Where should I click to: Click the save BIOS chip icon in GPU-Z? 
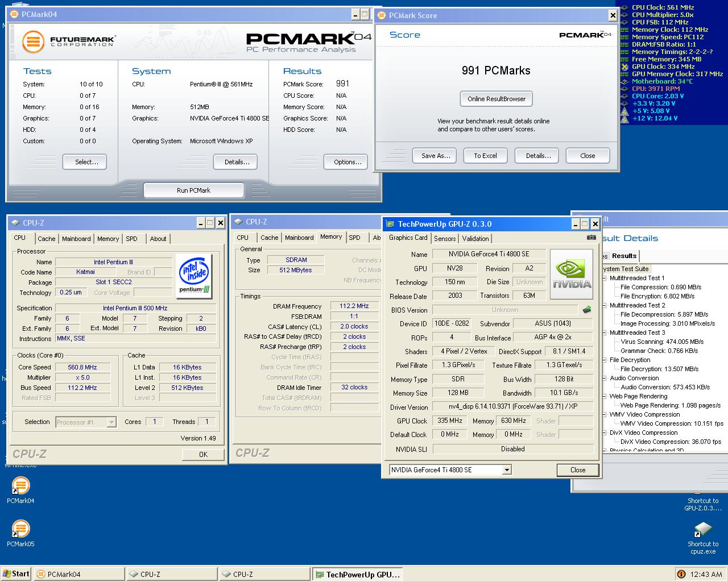587,310
